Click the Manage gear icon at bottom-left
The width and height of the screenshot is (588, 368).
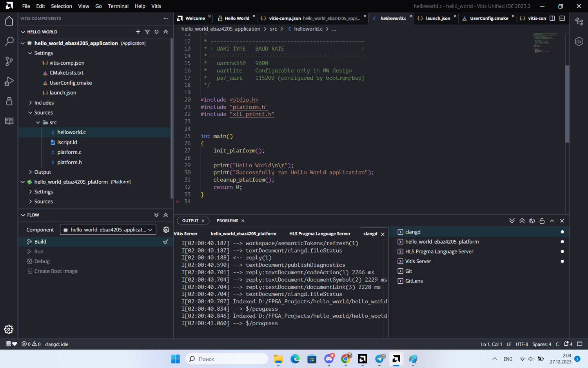[x=9, y=329]
